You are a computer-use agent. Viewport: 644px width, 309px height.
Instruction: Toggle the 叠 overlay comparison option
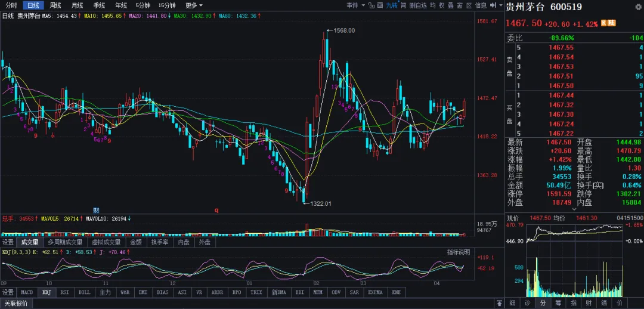pyautogui.click(x=451, y=5)
